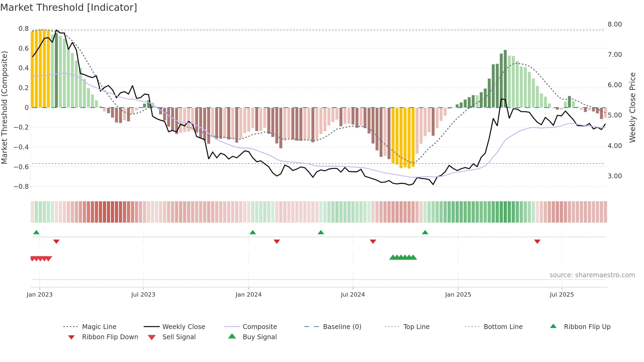Screen dimensions: 644x362
Task: Click the green Buy Signal legend triangle icon
Action: tap(232, 336)
